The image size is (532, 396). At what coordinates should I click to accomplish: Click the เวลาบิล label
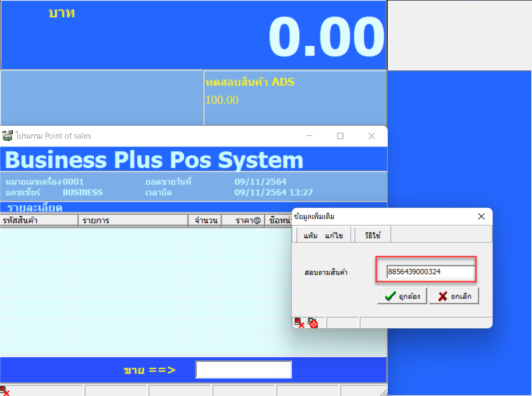(159, 192)
